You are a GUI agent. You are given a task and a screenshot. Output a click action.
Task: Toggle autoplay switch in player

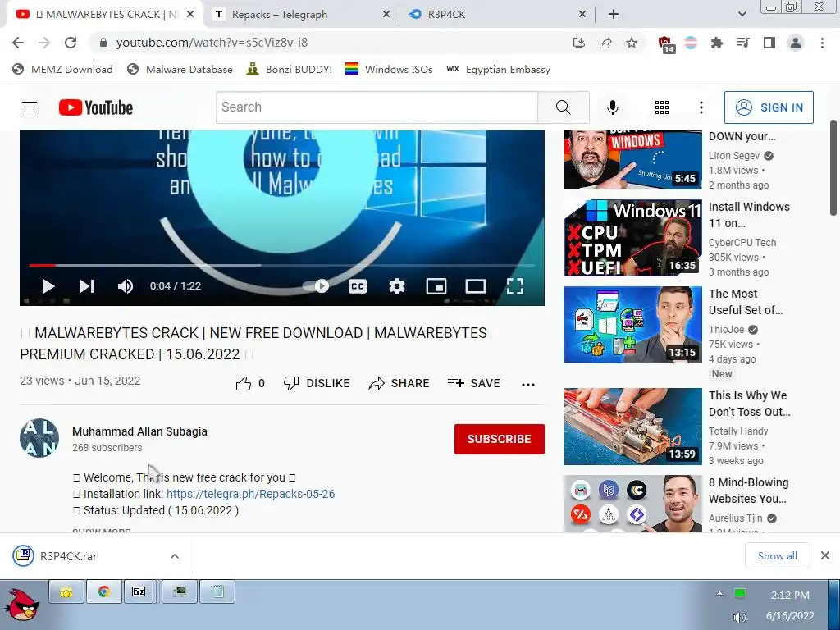tap(316, 286)
